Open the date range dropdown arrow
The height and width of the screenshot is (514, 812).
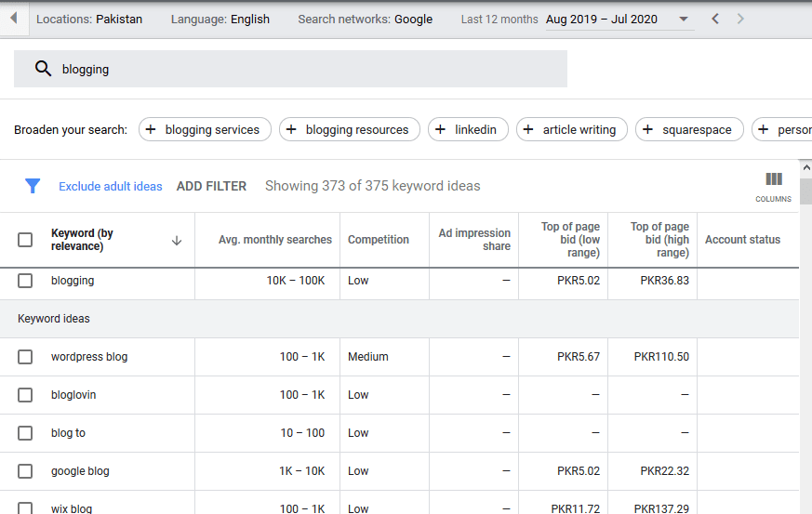(684, 20)
